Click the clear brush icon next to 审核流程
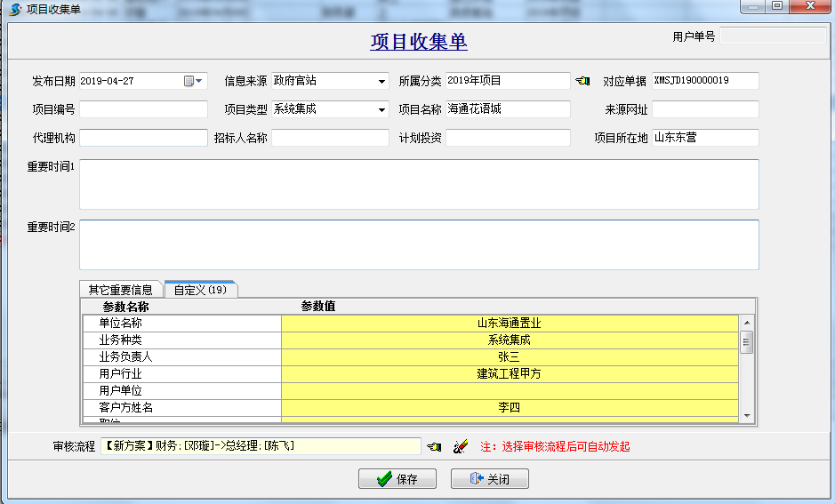 click(460, 446)
